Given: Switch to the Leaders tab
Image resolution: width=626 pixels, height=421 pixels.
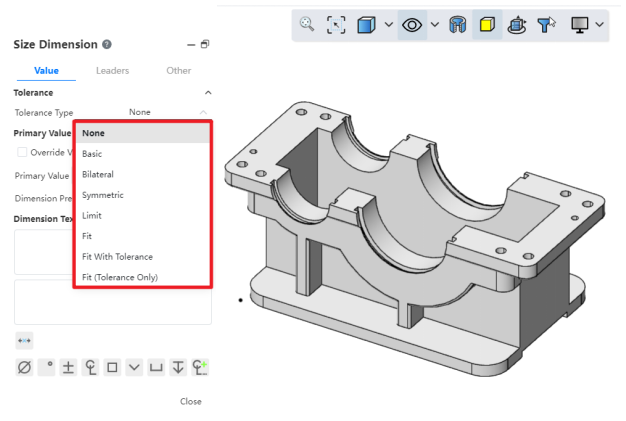Looking at the screenshot, I should tap(112, 71).
